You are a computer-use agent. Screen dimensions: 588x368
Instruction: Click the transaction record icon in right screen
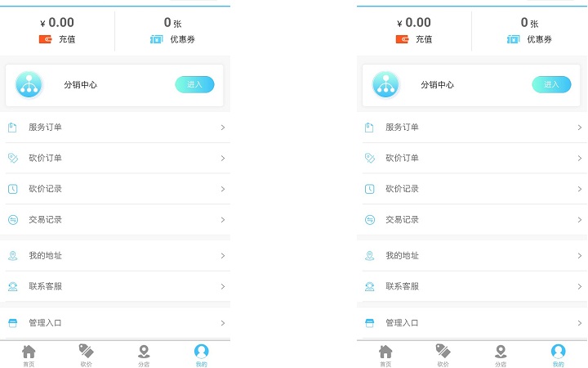point(369,220)
